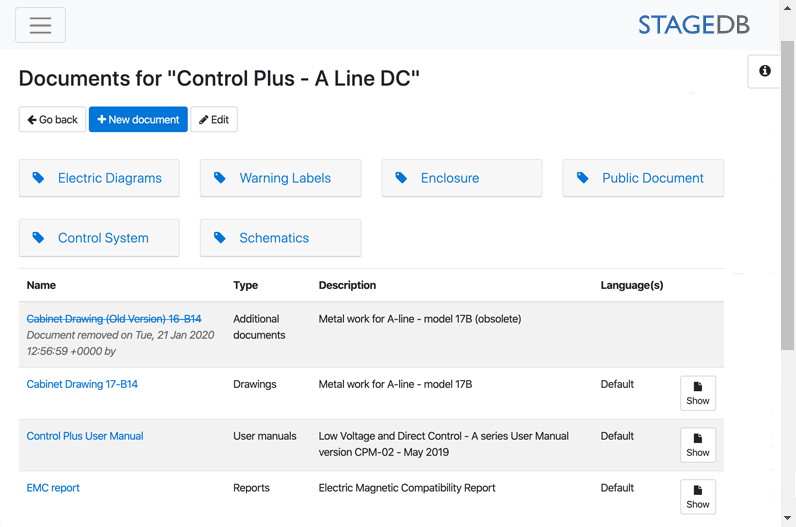The height and width of the screenshot is (527, 796).
Task: Filter by Warning Labels tag
Action: [x=280, y=178]
